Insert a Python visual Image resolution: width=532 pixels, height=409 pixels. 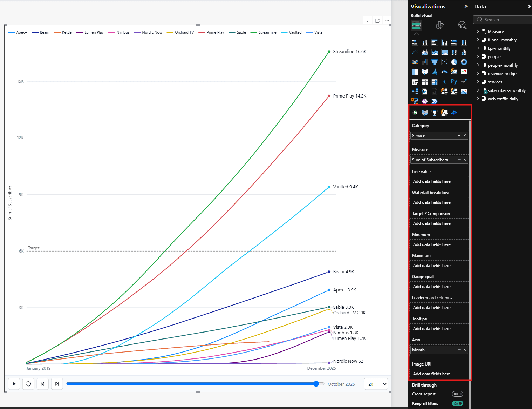pyautogui.click(x=454, y=82)
